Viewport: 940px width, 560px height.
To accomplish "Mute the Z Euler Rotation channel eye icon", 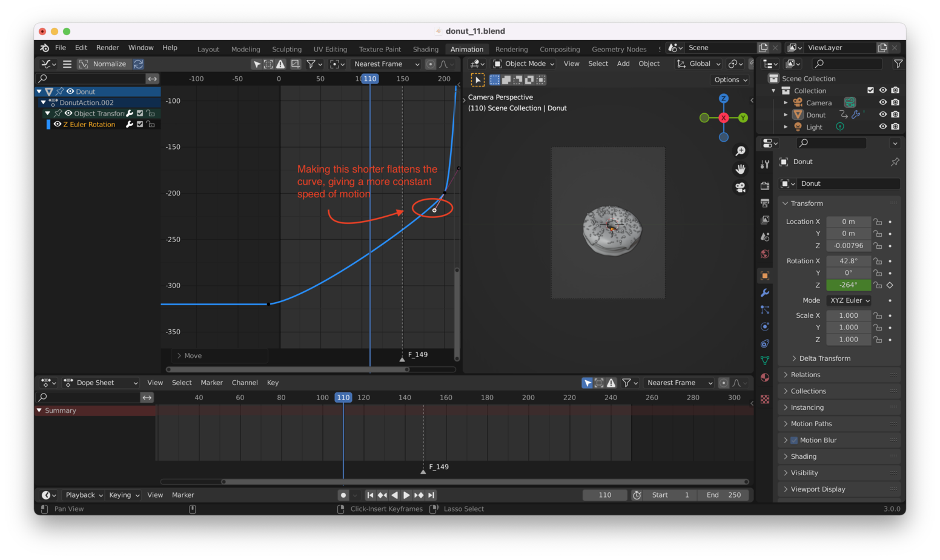I will (x=58, y=124).
